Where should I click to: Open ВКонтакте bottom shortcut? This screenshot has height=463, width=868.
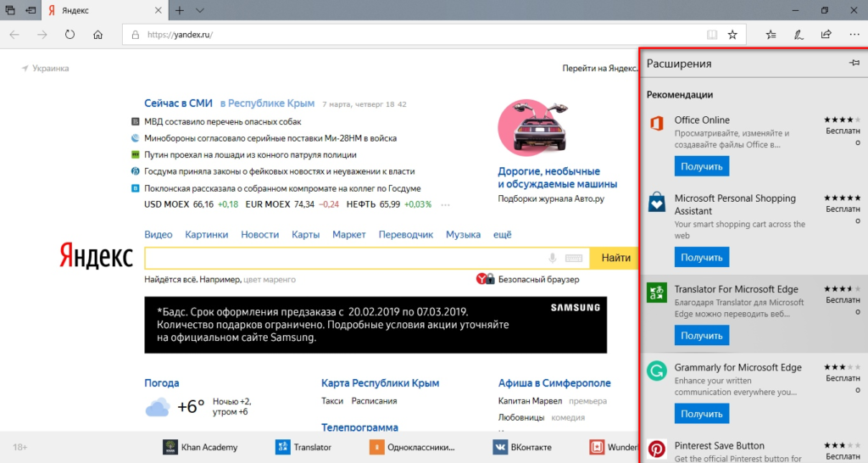point(522,447)
